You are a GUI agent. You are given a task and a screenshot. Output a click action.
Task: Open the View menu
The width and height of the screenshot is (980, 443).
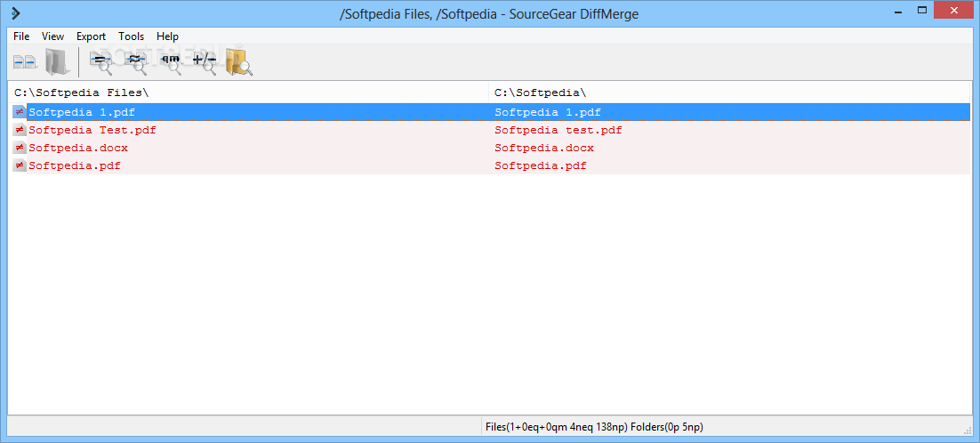[x=53, y=36]
